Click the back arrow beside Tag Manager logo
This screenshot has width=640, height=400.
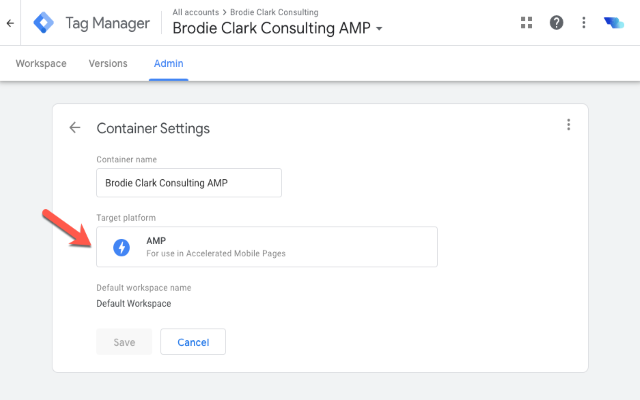10,22
